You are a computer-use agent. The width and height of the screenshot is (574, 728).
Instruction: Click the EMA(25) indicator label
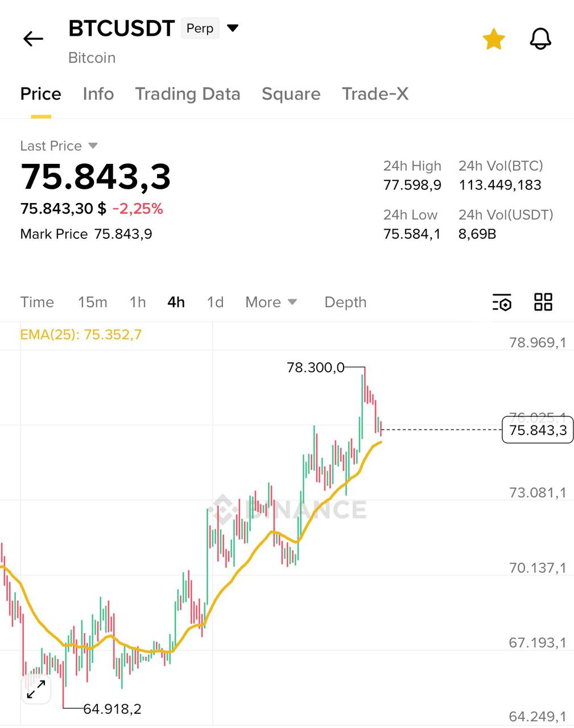(x=81, y=334)
